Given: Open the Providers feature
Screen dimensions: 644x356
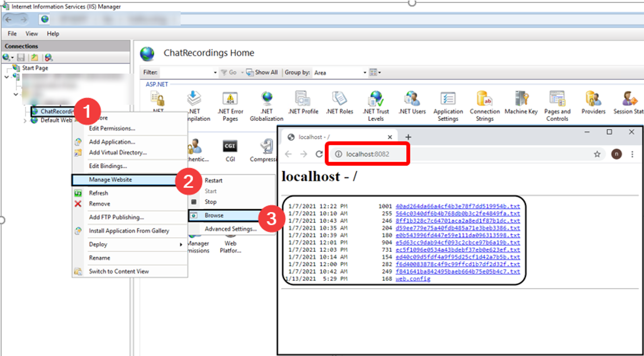Looking at the screenshot, I should (593, 103).
